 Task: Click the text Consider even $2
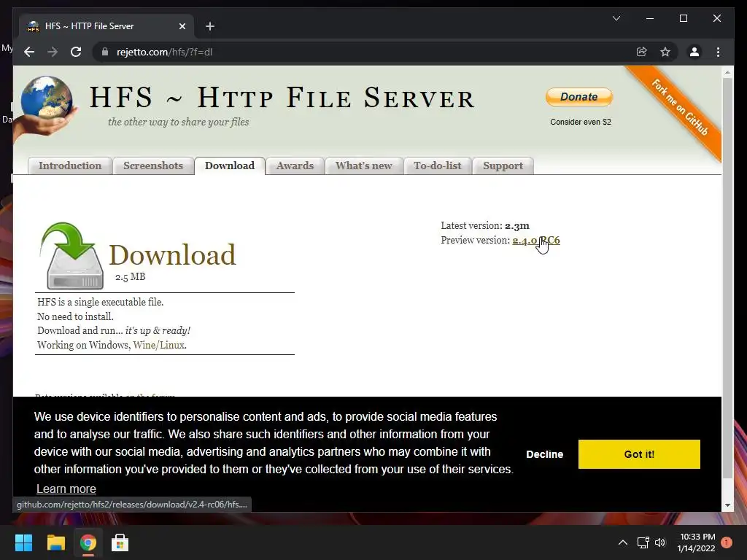[x=580, y=122]
